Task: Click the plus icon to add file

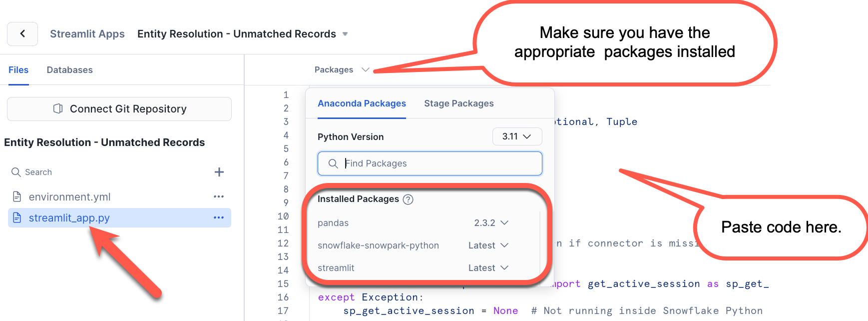Action: 219,172
